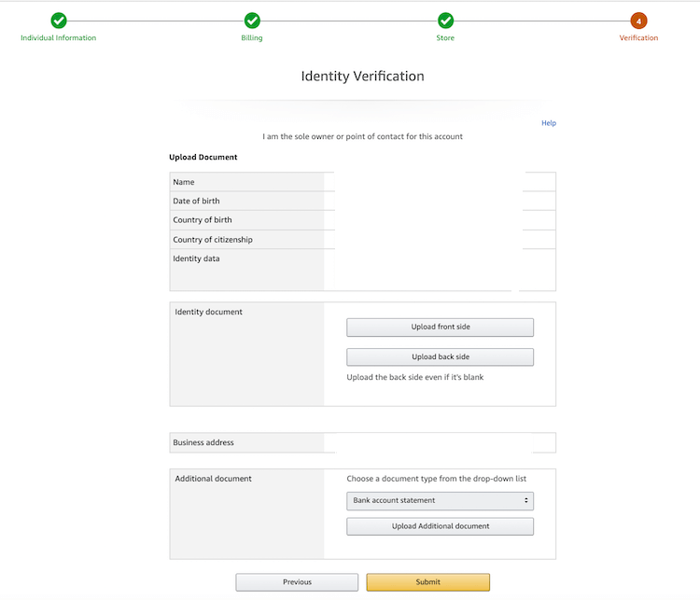700x600 pixels.
Task: Click the Country of birth value field
Action: (439, 220)
